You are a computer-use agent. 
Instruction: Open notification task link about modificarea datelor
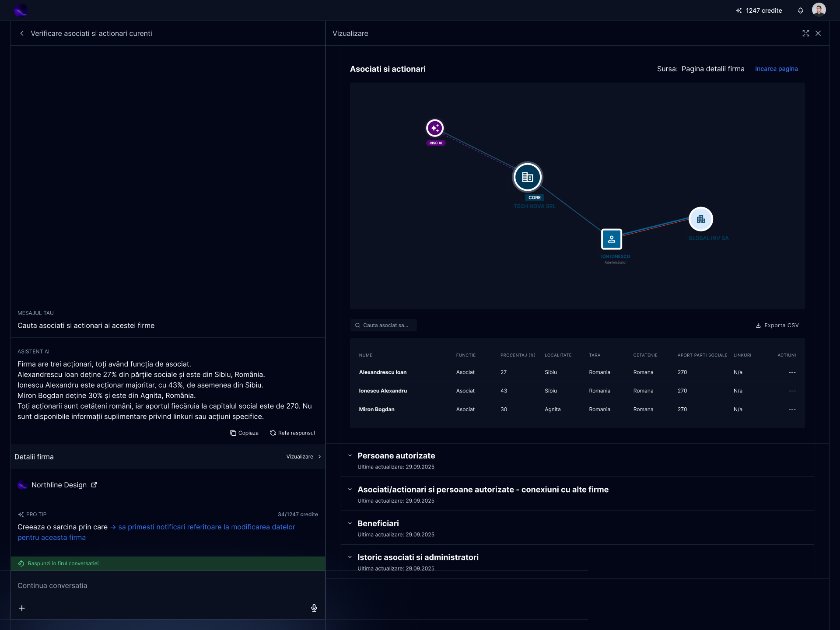pyautogui.click(x=156, y=532)
